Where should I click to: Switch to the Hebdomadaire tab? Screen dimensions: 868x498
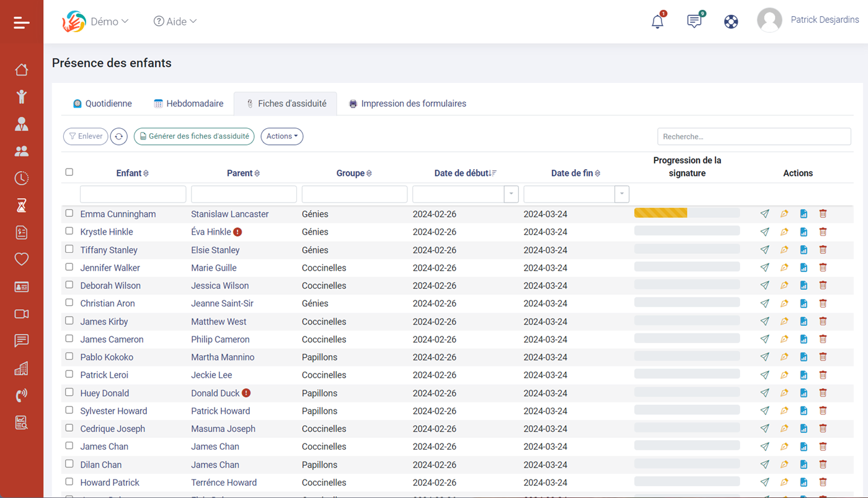tap(188, 103)
